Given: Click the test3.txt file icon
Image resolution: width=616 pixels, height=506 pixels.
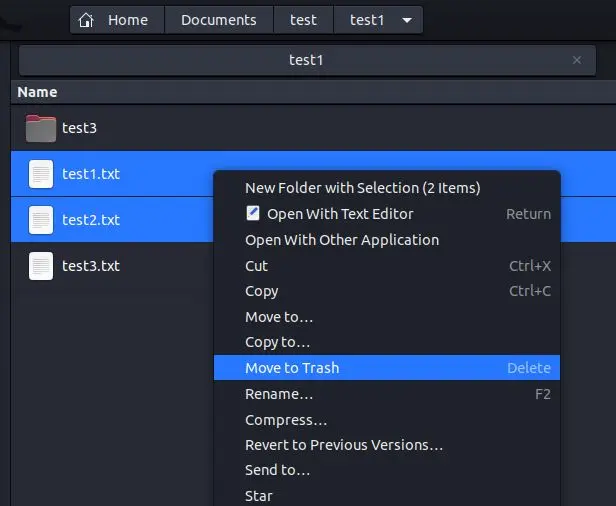Looking at the screenshot, I should (x=41, y=266).
